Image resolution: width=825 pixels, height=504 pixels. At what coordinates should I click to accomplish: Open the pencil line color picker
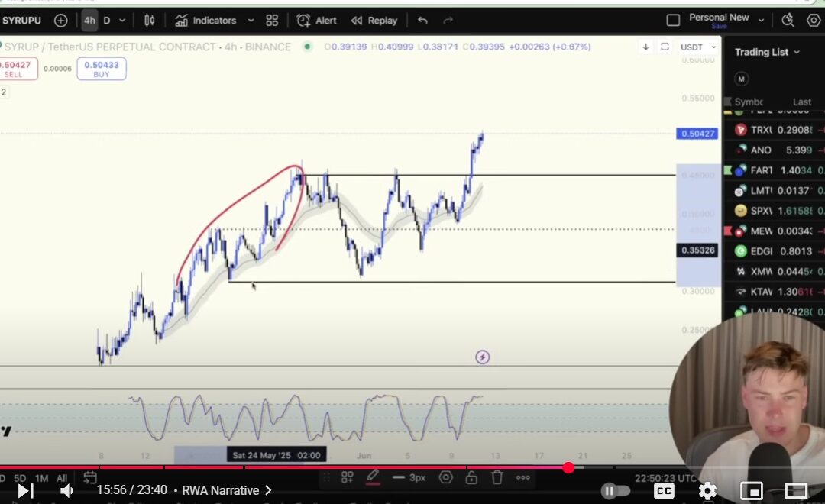pyautogui.click(x=373, y=478)
